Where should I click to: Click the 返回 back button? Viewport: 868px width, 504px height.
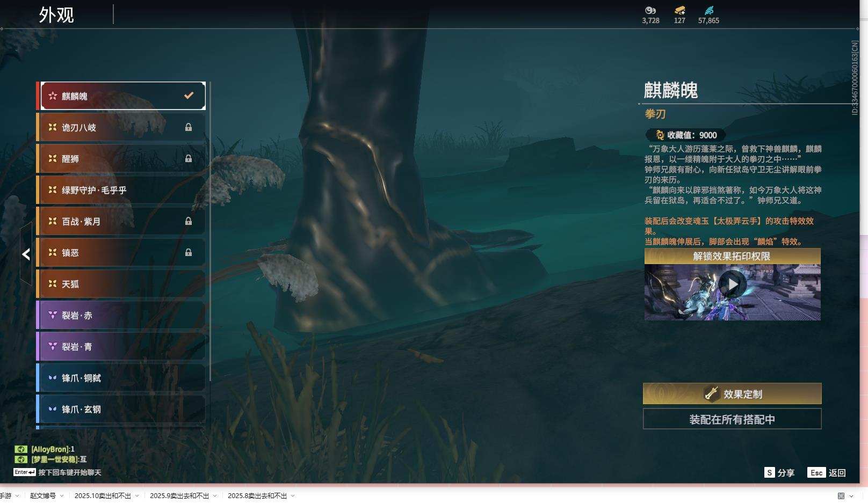click(827, 472)
